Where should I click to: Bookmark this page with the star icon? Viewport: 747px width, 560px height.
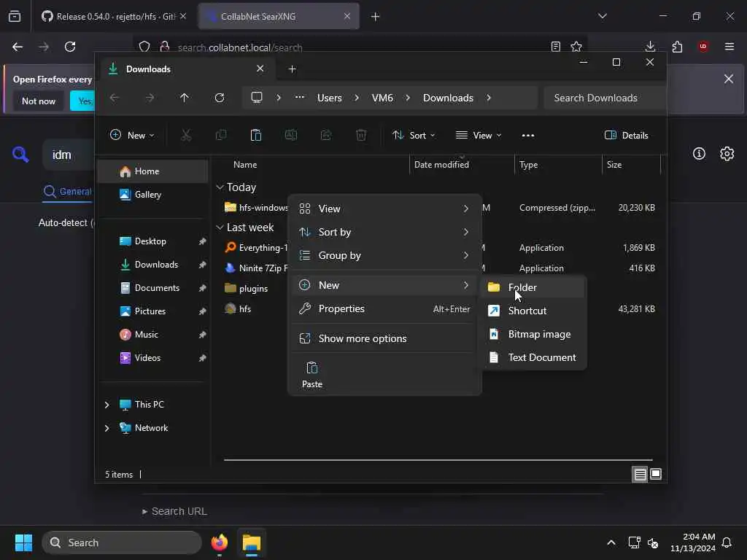[576, 46]
